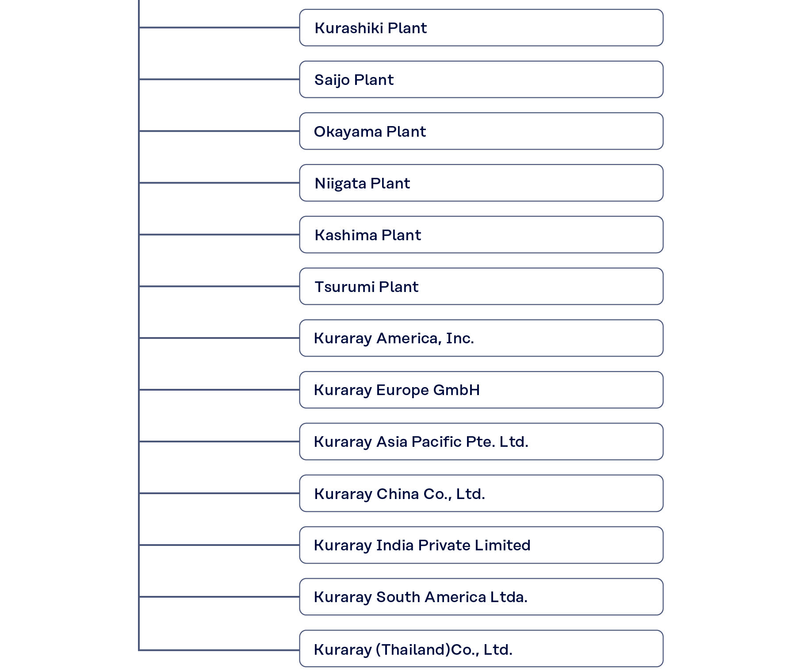Open Kuraray South America Ltda. entry
Image resolution: width=796 pixels, height=672 pixels.
pos(481,597)
